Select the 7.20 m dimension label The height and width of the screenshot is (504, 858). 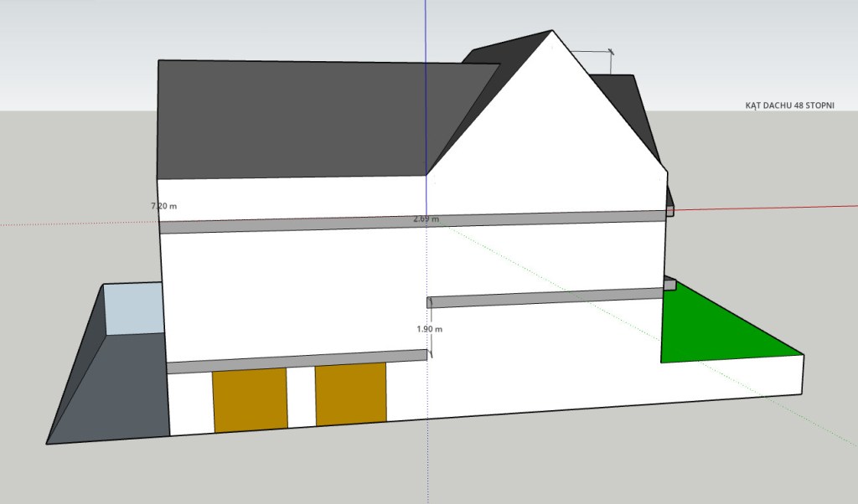coord(163,205)
